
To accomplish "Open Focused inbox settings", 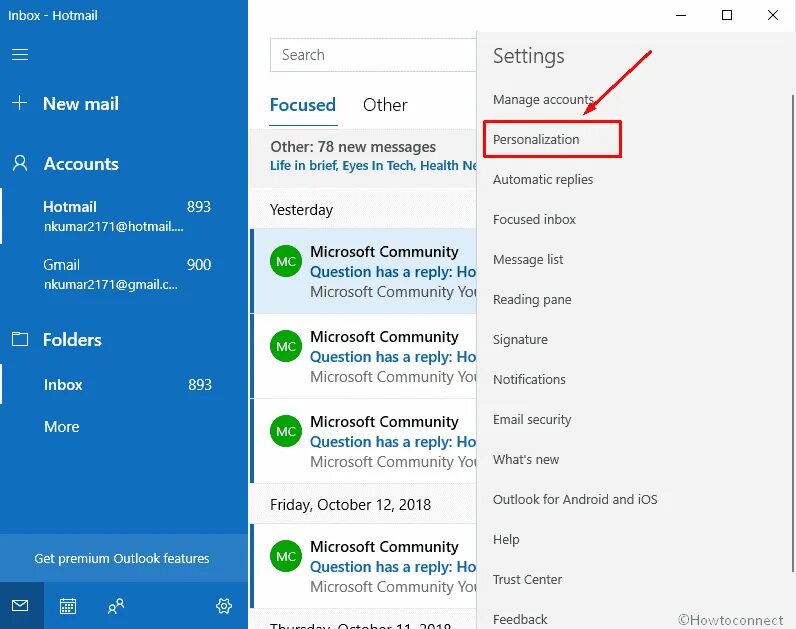I will (x=534, y=219).
